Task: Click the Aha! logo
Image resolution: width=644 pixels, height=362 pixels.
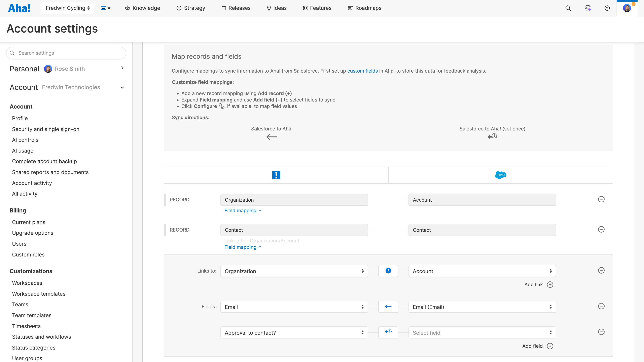Action: pyautogui.click(x=19, y=8)
